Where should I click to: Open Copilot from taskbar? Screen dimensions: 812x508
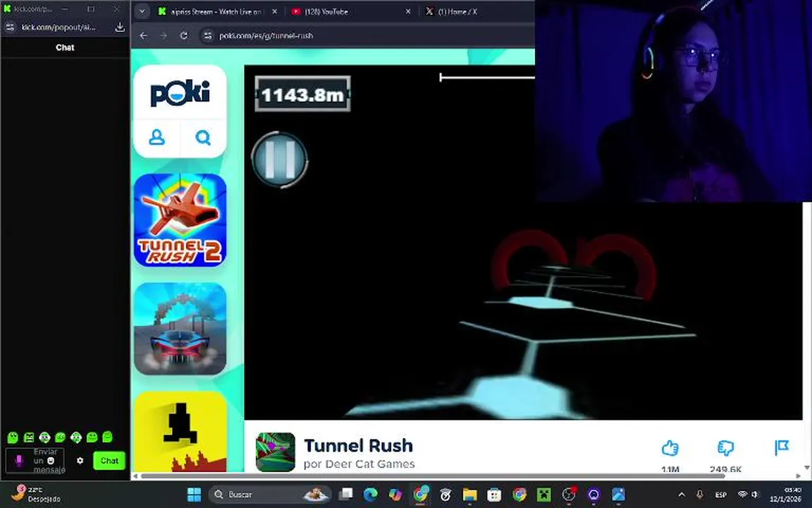(x=395, y=494)
